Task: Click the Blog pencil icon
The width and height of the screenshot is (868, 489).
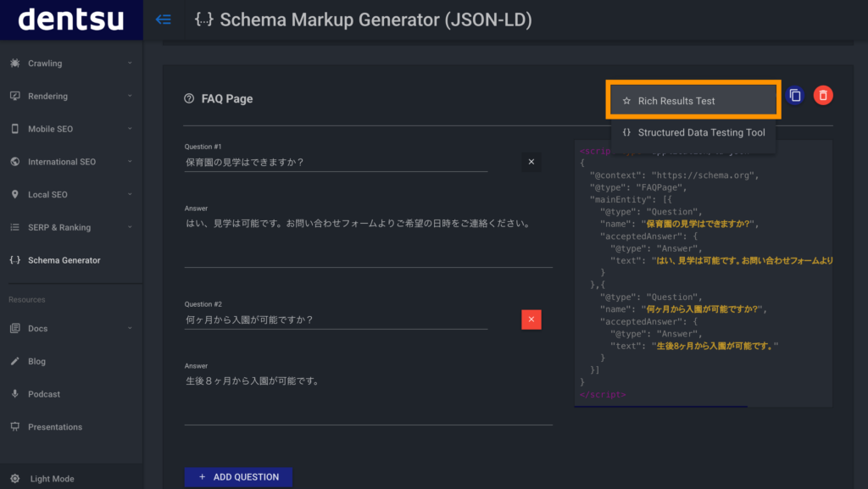Action: (15, 361)
